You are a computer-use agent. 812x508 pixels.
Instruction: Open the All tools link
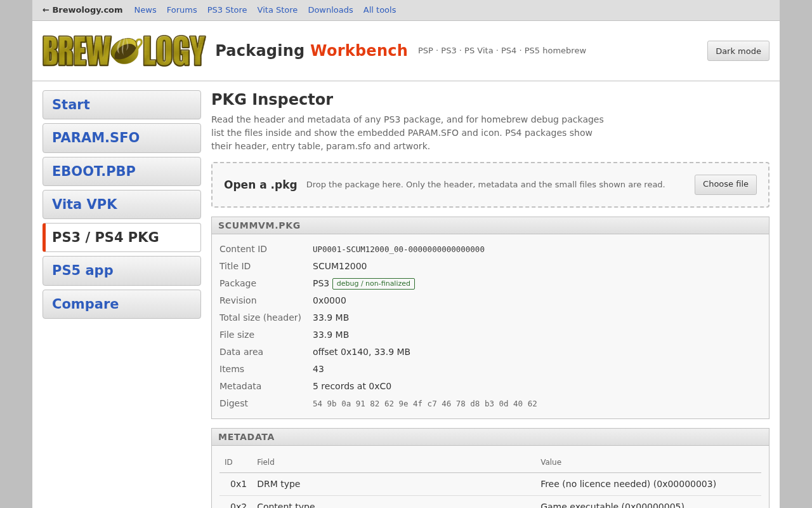click(379, 10)
